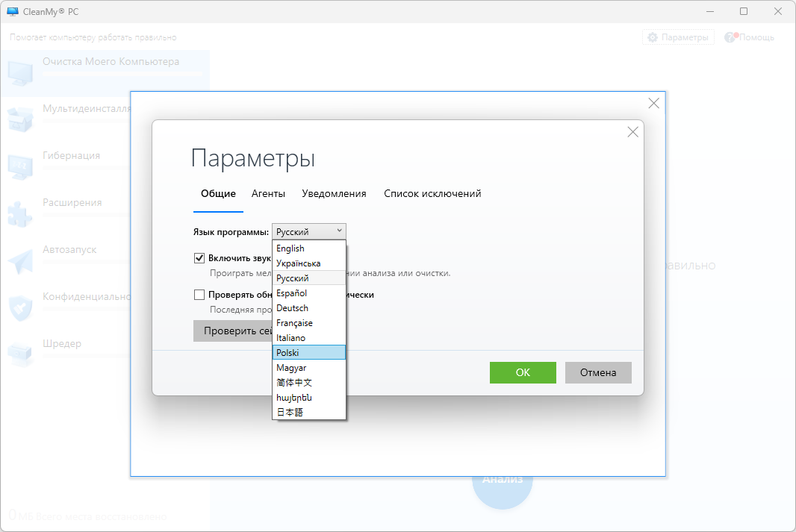Screen dimensions: 796x532
Task: Select English in the language list
Action: coord(309,248)
